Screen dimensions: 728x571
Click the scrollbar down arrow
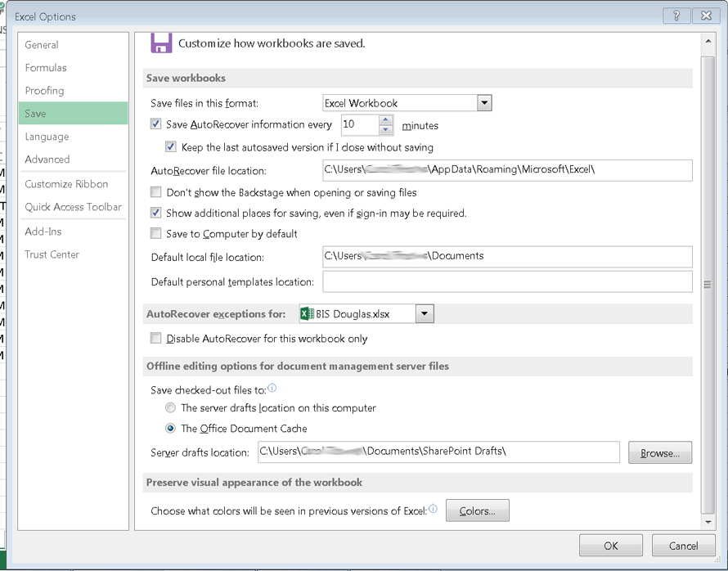click(708, 522)
